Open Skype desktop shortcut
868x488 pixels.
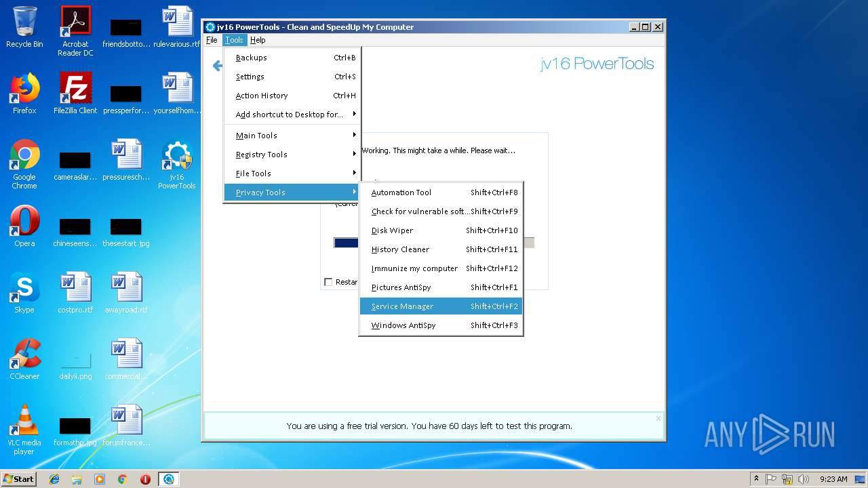(x=24, y=293)
